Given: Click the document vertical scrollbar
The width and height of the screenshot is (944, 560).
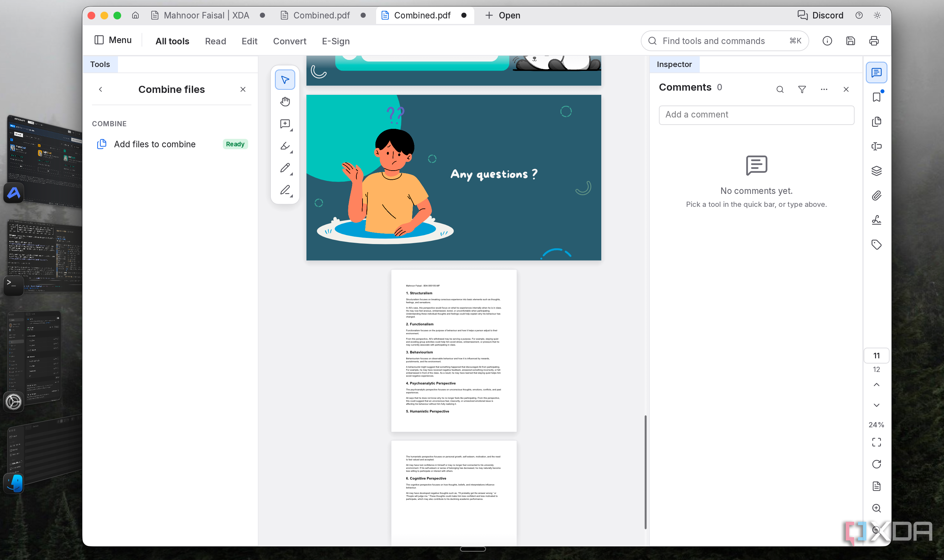Looking at the screenshot, I should pyautogui.click(x=645, y=472).
